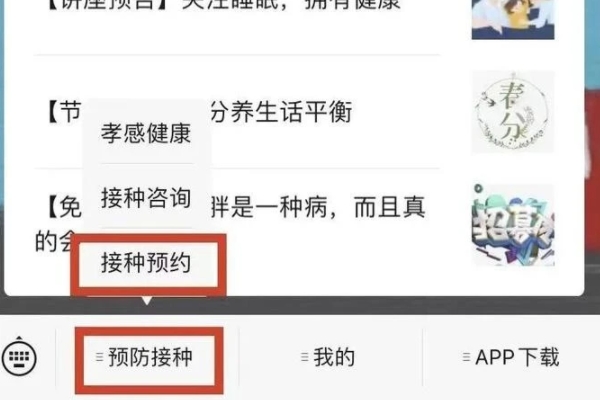The width and height of the screenshot is (600, 400).
Task: Open the 春分 article thumbnail
Action: coord(513,112)
